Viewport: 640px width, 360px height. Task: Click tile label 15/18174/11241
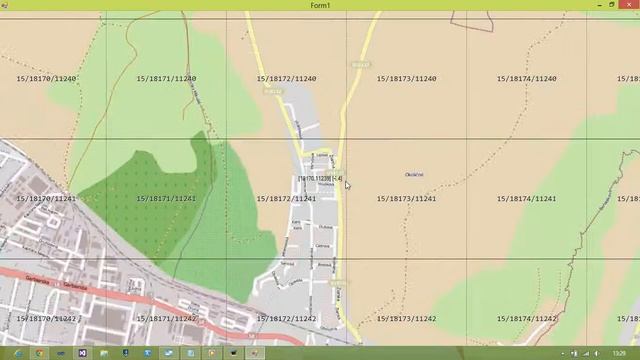(527, 198)
